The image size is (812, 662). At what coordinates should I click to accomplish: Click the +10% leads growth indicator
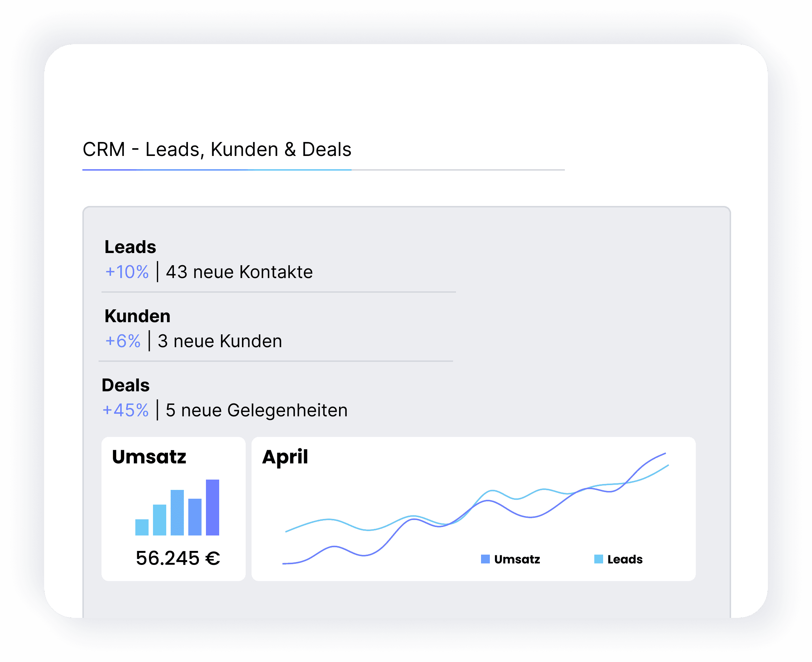tap(127, 272)
